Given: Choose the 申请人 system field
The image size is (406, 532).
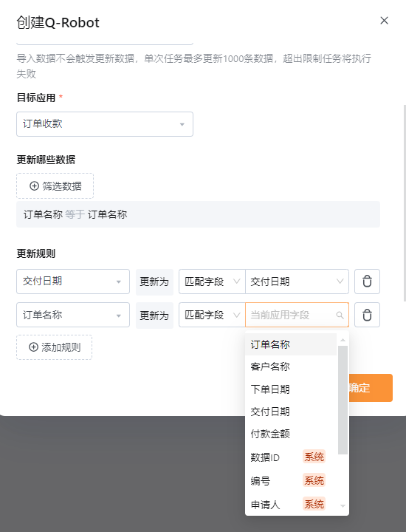Looking at the screenshot, I should [x=291, y=505].
